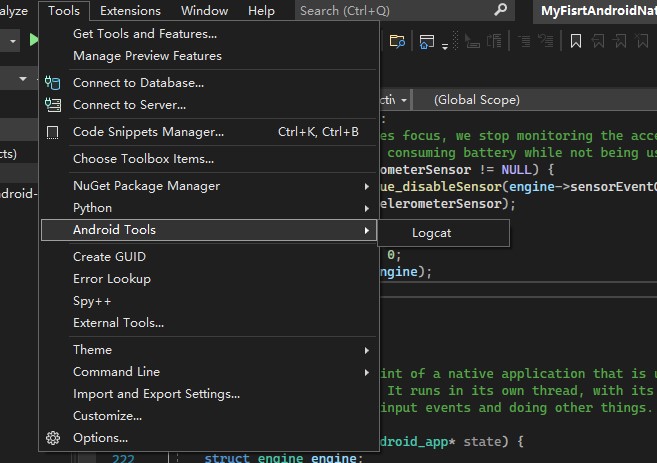Click the Search (Ctrl+Q) box
Image resolution: width=657 pixels, height=463 pixels.
pyautogui.click(x=404, y=10)
